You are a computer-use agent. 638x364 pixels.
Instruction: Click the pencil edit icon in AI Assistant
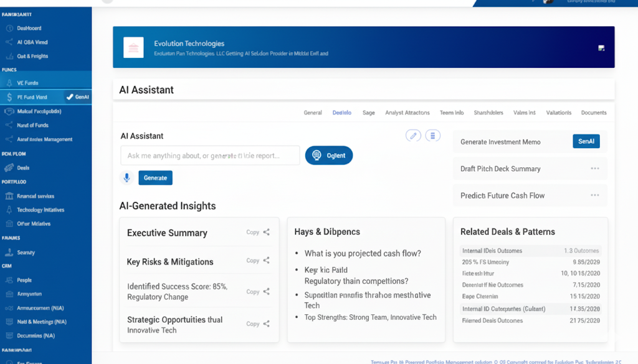coord(412,136)
